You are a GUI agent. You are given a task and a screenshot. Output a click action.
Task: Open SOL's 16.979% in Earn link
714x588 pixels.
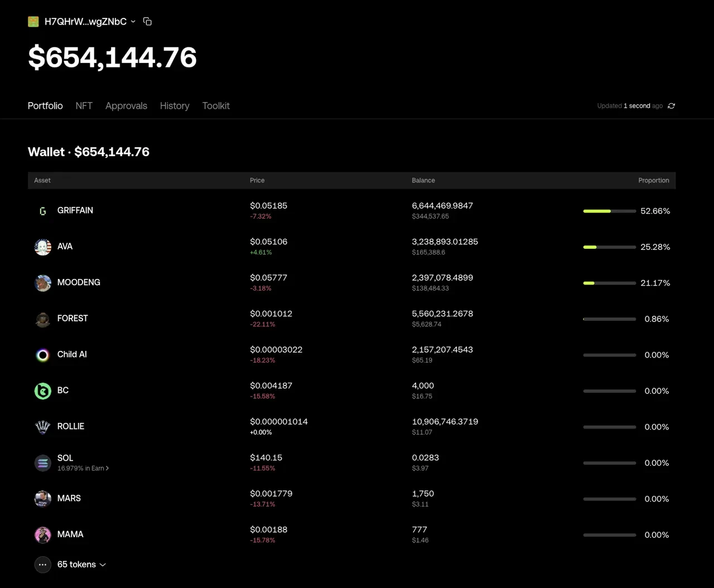(83, 468)
